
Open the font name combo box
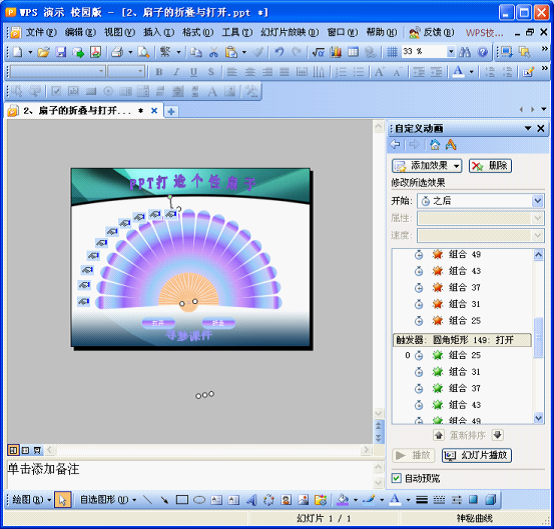coord(58,72)
